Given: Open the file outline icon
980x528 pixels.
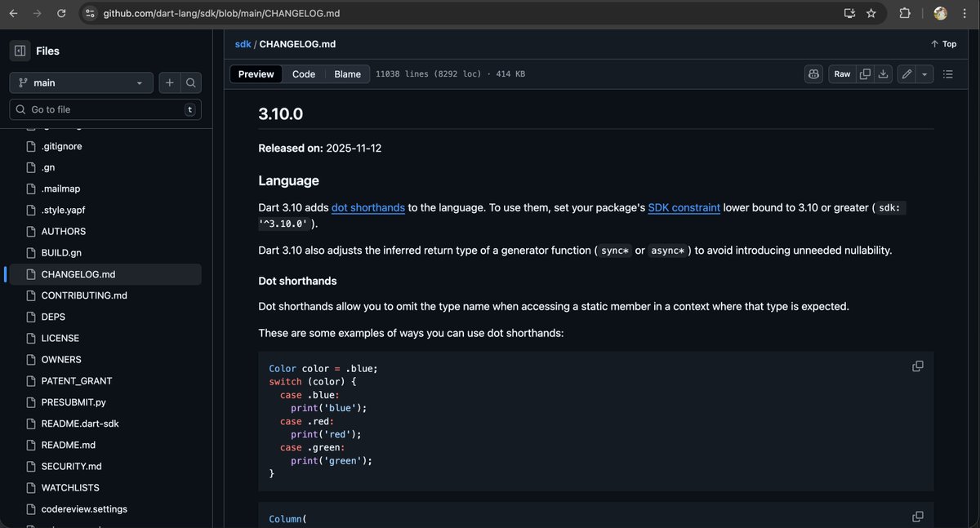Looking at the screenshot, I should click(947, 73).
